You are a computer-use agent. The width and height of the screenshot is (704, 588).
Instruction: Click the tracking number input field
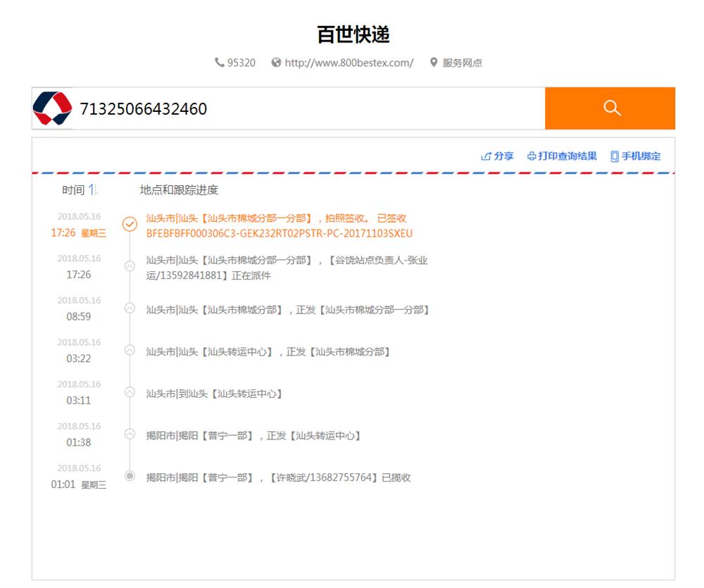click(309, 108)
